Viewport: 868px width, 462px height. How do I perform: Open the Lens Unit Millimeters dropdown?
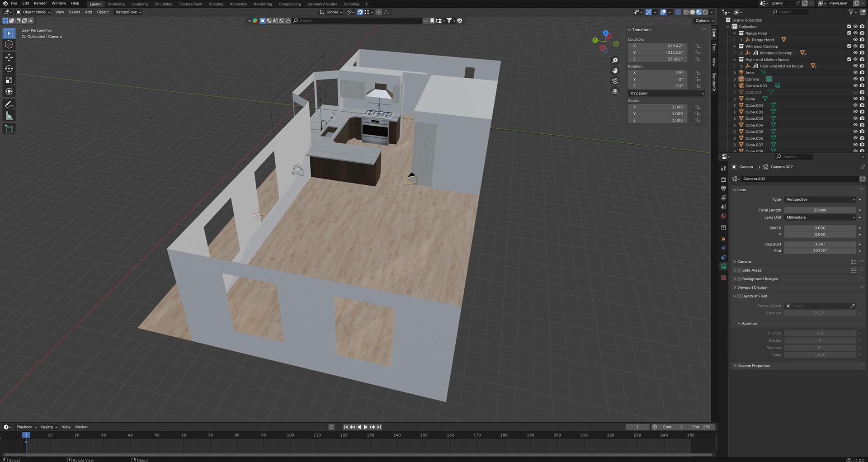[x=821, y=217]
